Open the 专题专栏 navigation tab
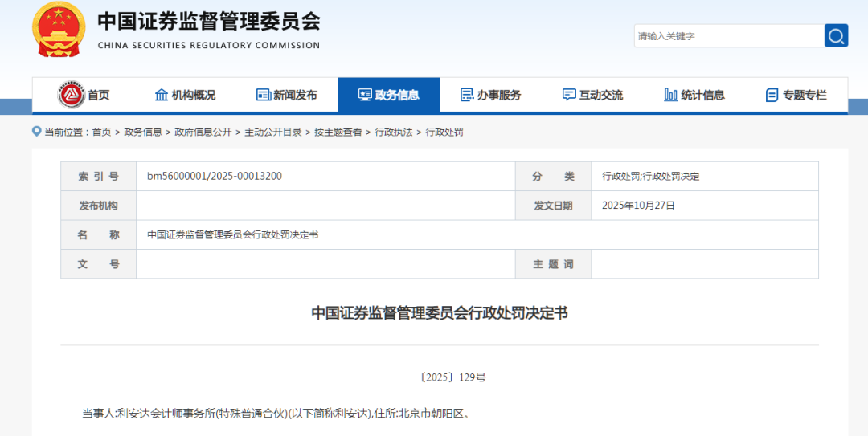This screenshot has height=436, width=868. 796,96
